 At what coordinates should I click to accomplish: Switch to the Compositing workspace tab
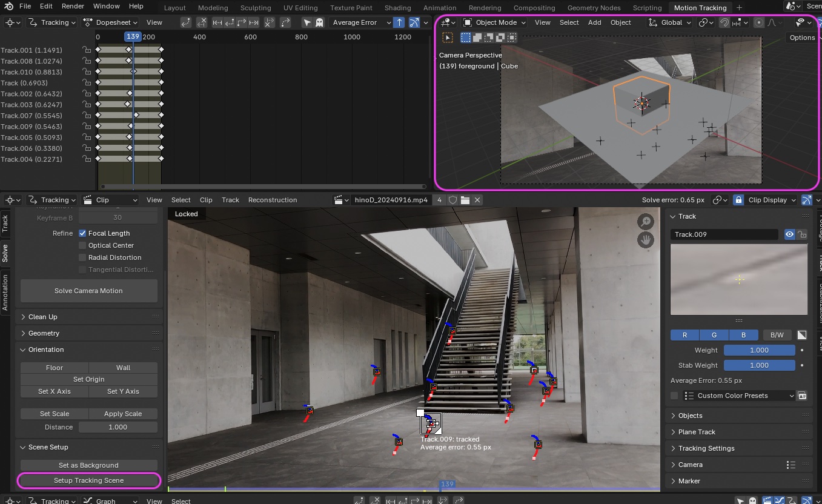point(534,8)
